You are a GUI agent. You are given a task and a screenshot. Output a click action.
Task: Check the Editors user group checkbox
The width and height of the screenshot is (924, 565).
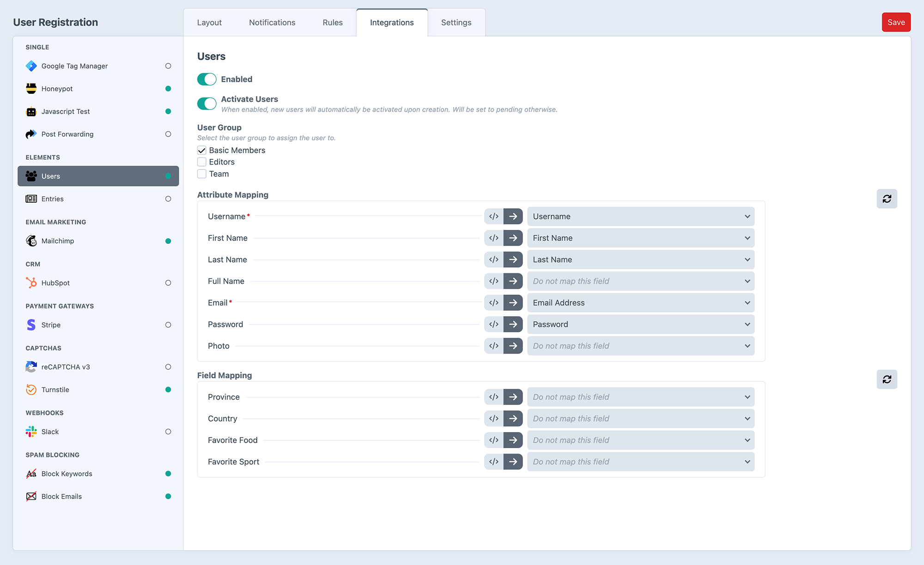201,162
